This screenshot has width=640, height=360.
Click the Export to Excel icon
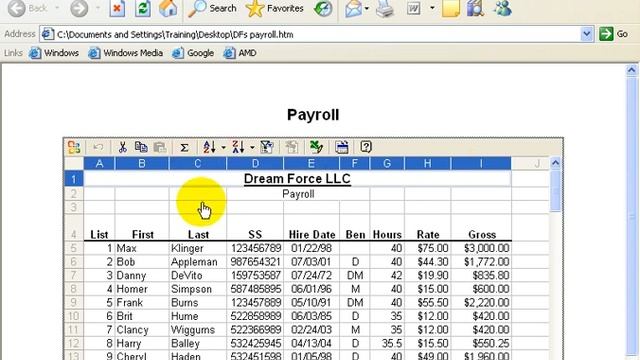(316, 147)
